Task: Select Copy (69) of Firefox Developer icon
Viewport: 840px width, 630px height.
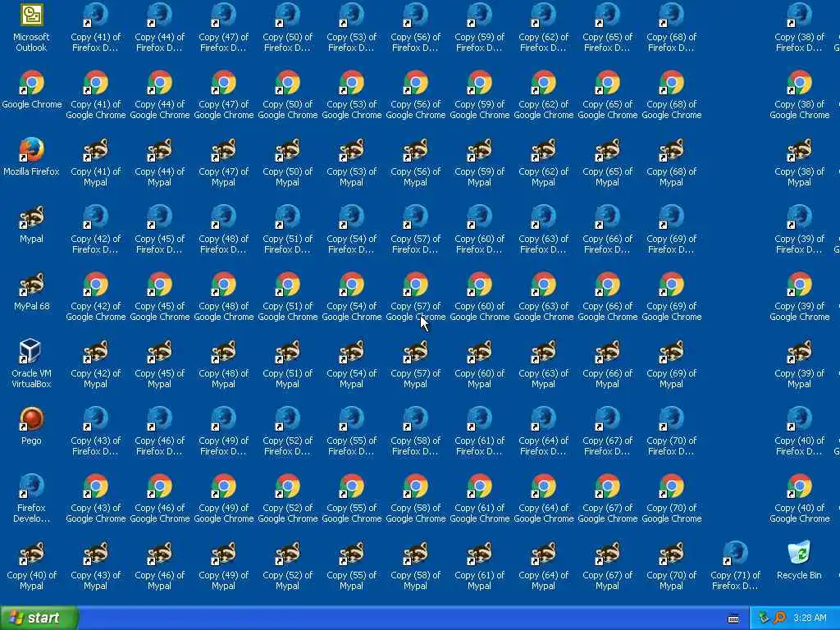Action: click(x=671, y=217)
